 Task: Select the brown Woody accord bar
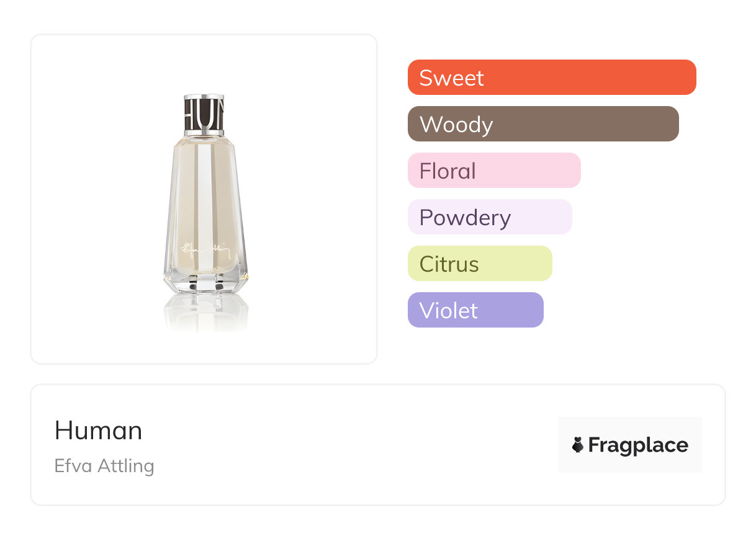pos(542,124)
